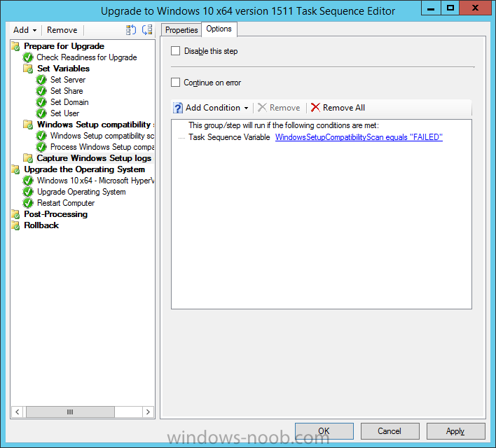Select the Upgrade Operating System step

81,192
